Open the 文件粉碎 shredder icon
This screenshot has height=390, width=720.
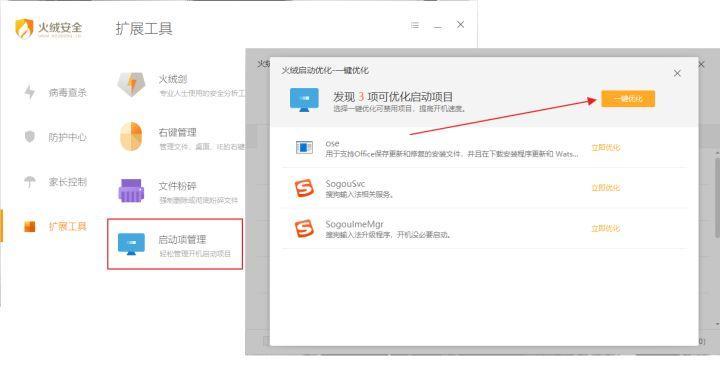tap(131, 191)
